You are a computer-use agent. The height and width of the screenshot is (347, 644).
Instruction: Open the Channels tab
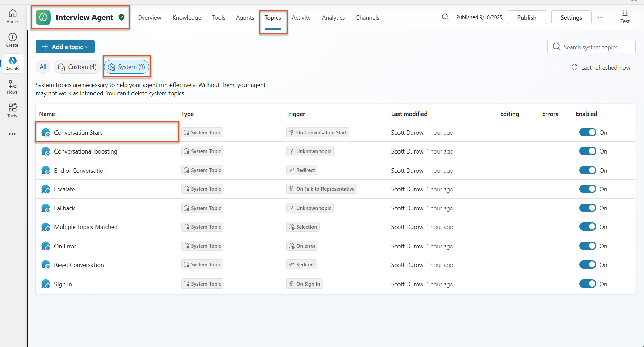pyautogui.click(x=367, y=18)
